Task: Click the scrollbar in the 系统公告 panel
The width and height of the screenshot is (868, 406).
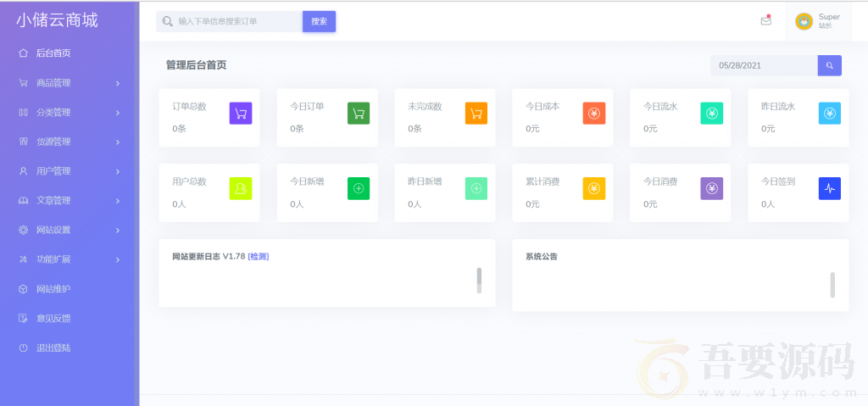Action: point(832,285)
